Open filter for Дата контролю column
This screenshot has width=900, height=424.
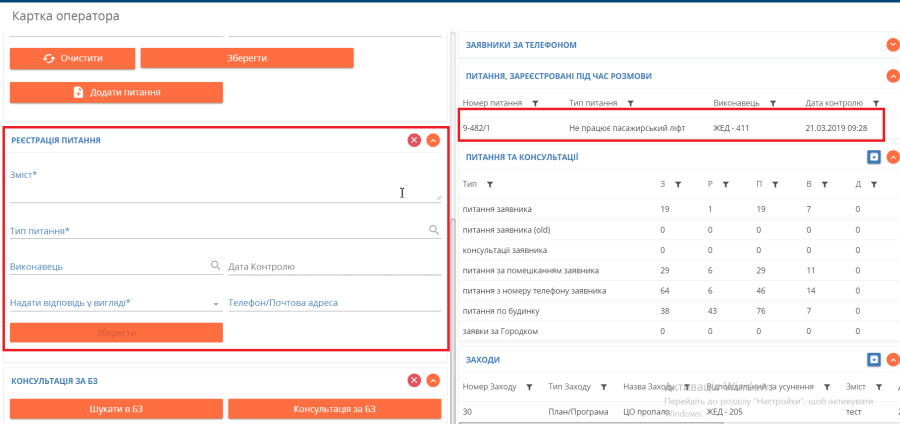pyautogui.click(x=875, y=103)
